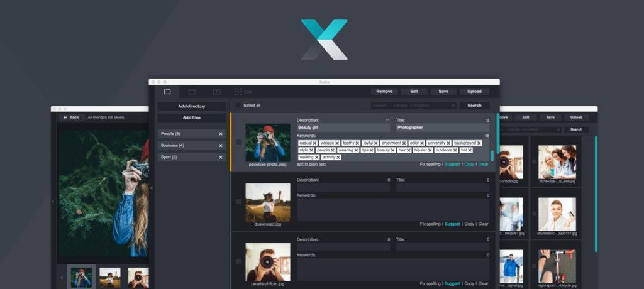This screenshot has height=289, width=644.
Task: Delete the 'university' keyword tag
Action: 448,143
